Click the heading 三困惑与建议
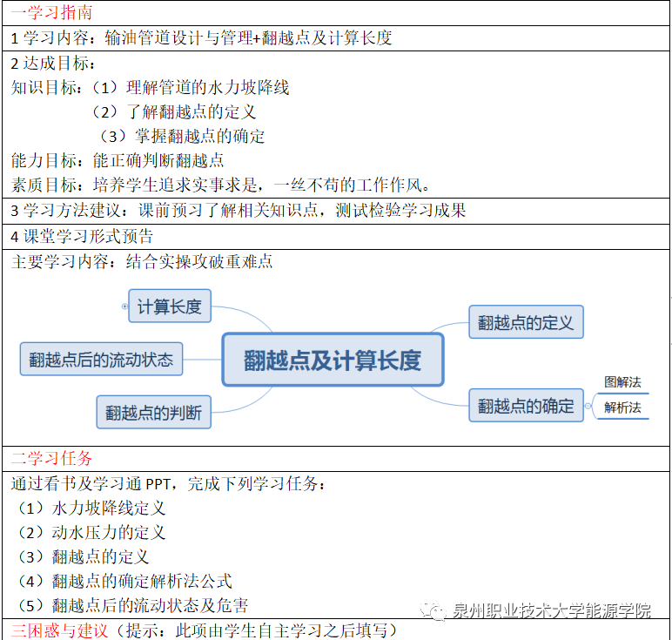Screen dimensions: 672x640 click(59, 630)
